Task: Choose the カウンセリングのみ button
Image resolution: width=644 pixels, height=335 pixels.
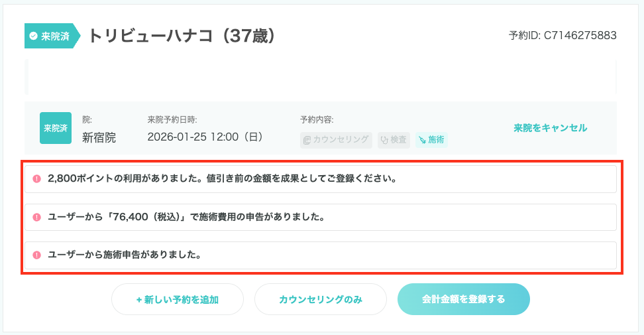Action: [x=321, y=299]
